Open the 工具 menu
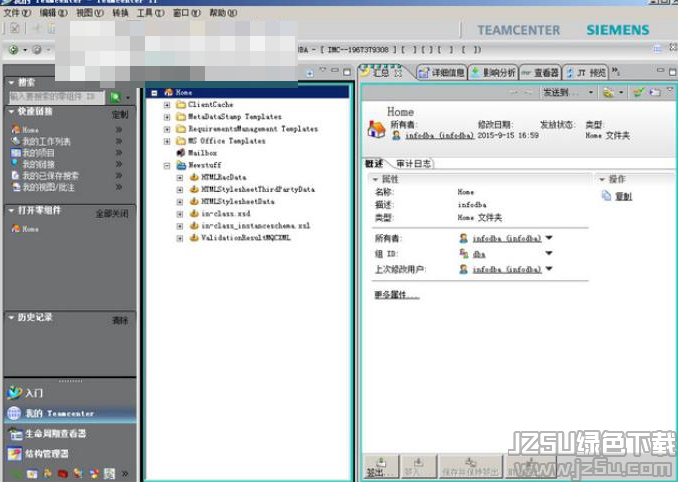Screen dimensions: 678x482 point(150,13)
